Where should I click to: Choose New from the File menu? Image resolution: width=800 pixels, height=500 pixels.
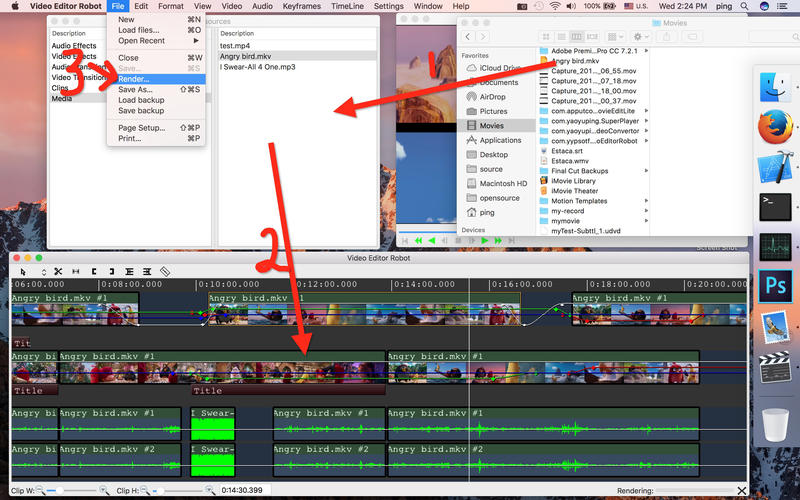click(x=156, y=19)
